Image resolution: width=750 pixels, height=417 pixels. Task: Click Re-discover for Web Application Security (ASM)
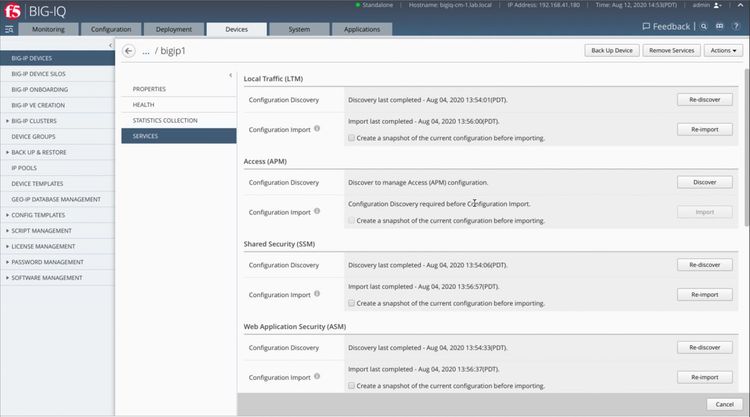pyautogui.click(x=705, y=347)
